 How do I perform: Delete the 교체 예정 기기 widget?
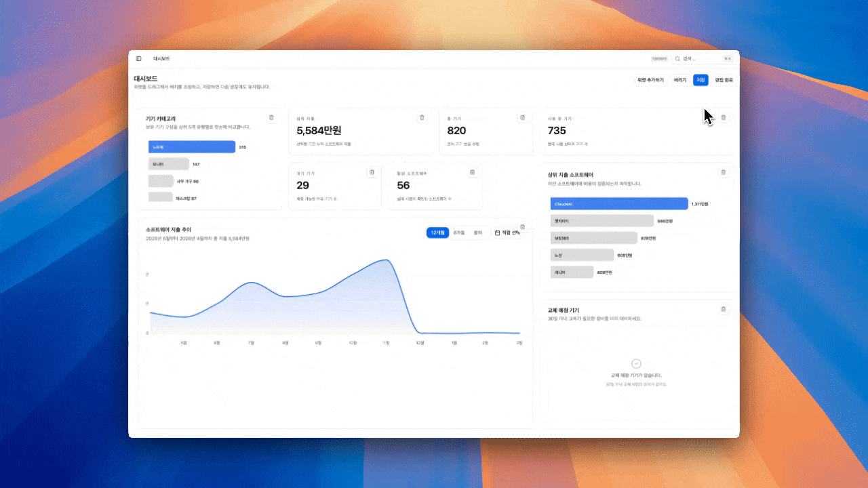(x=723, y=309)
